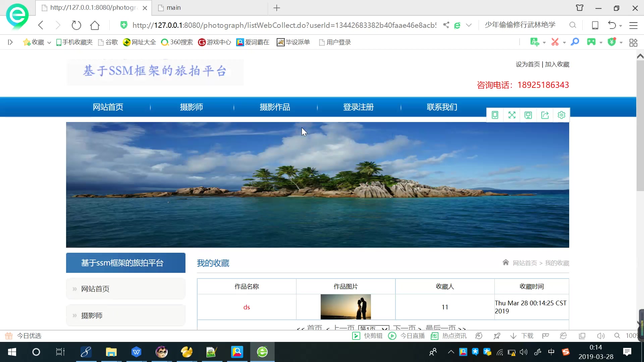This screenshot has width=644, height=362.
Task: Enter fullscreen via the crossed-arrows icon
Action: click(512, 115)
